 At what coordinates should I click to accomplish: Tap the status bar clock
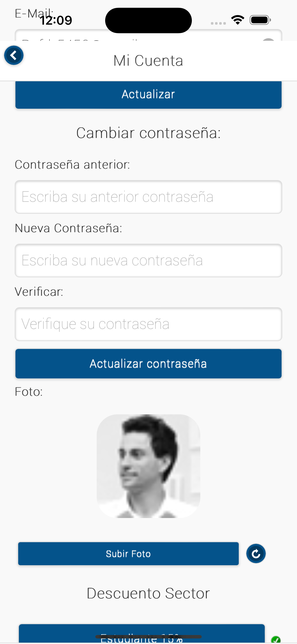pyautogui.click(x=56, y=20)
